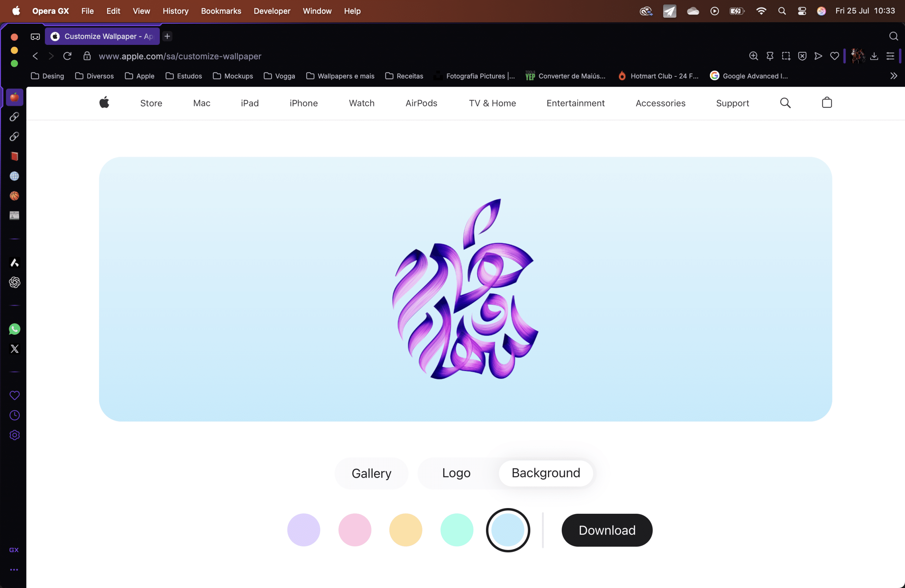905x588 pixels.
Task: Click the tab search magnifier icon
Action: (894, 36)
